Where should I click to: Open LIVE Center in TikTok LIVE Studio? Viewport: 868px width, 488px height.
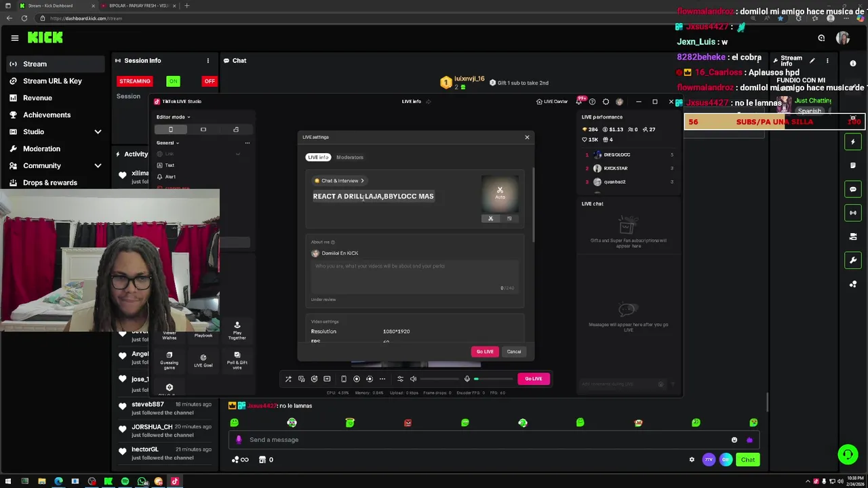click(x=552, y=102)
